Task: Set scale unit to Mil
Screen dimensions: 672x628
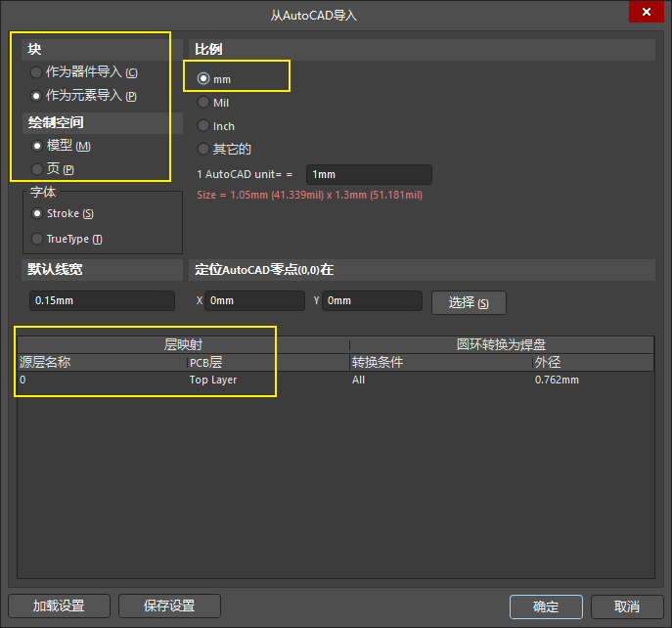Action: point(203,102)
